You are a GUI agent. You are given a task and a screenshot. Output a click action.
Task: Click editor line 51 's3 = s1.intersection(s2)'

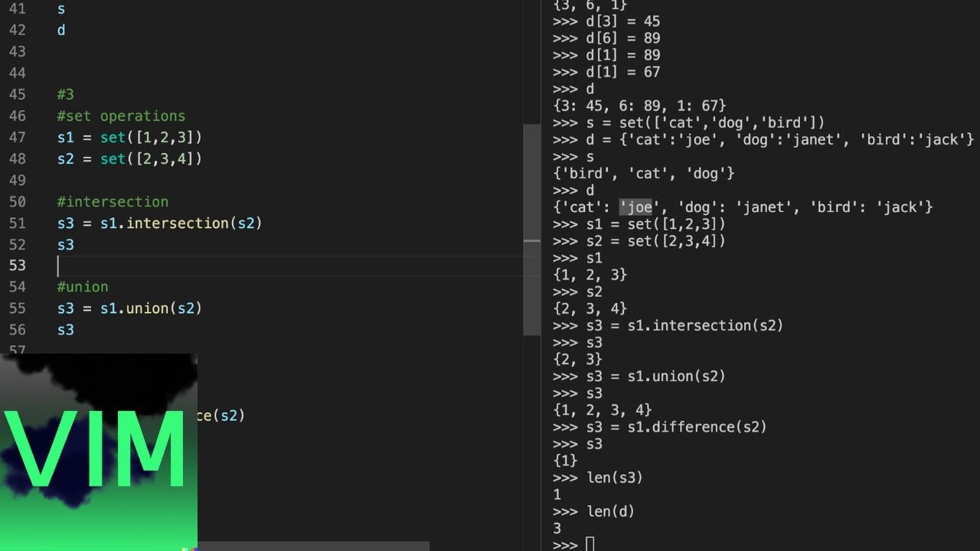159,223
